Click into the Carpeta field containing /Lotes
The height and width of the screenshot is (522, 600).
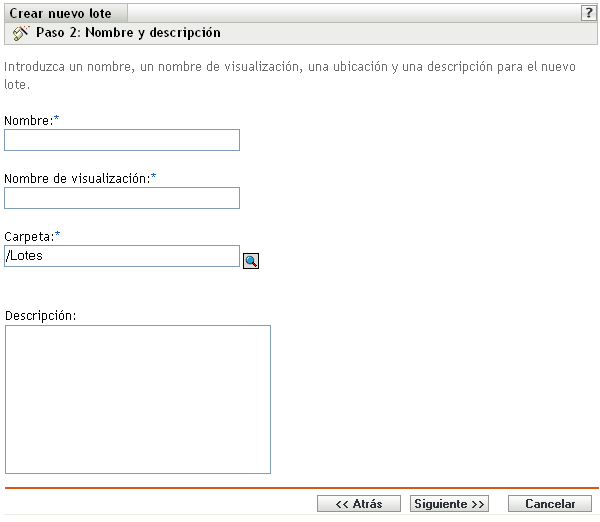tap(122, 256)
